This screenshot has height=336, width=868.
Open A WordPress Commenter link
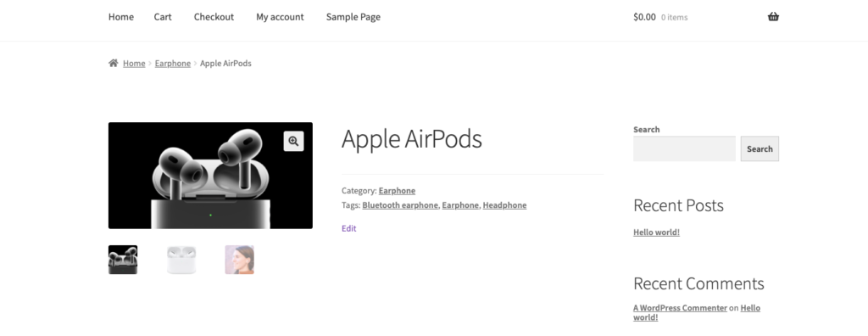pyautogui.click(x=681, y=308)
